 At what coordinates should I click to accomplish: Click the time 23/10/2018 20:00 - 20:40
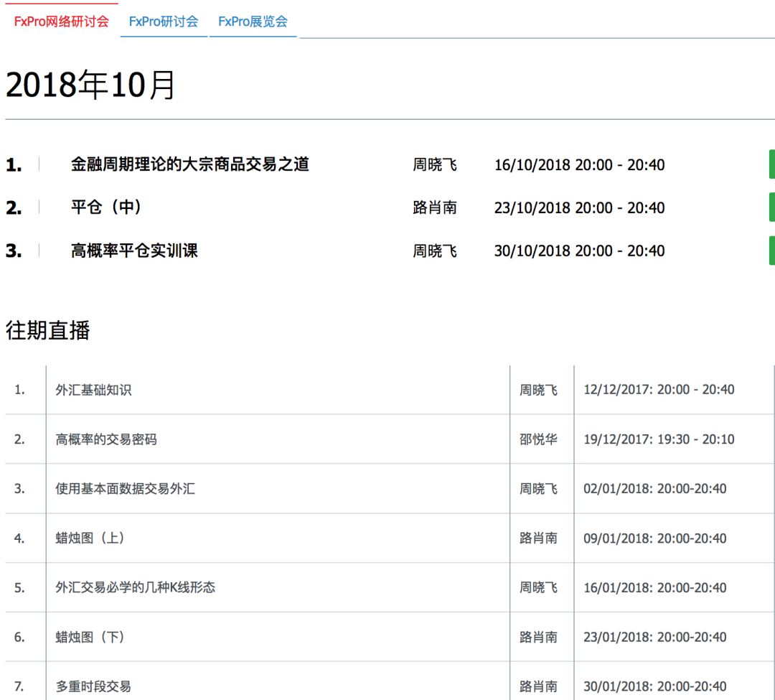click(579, 207)
